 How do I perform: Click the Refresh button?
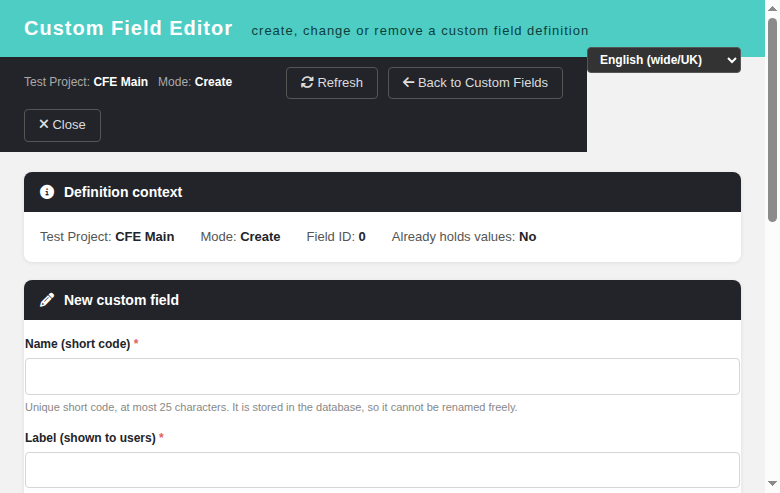pyautogui.click(x=332, y=83)
